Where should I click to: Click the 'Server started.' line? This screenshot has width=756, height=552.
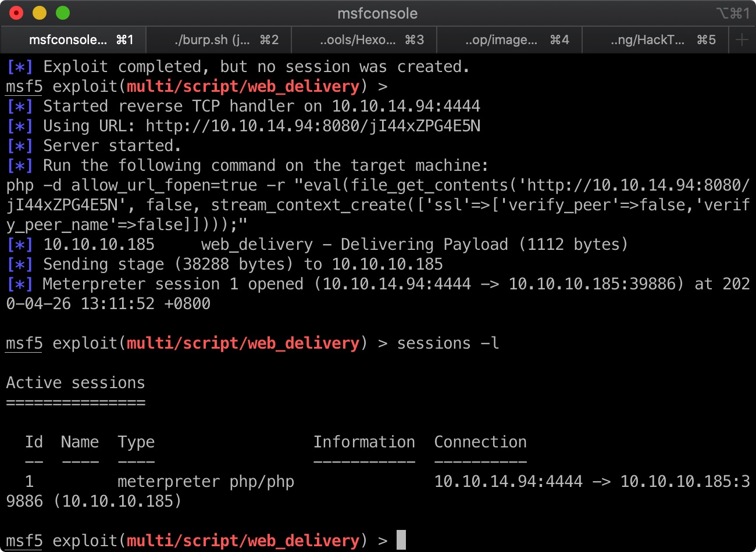[112, 146]
